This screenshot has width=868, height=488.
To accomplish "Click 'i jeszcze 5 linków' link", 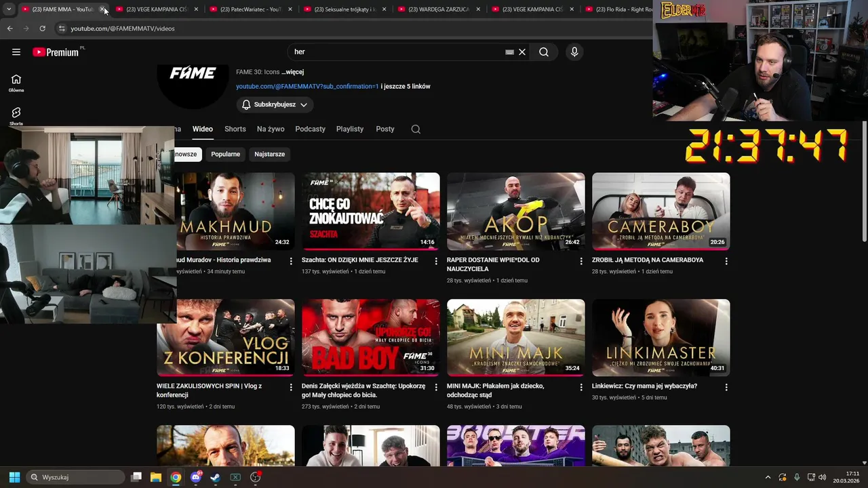I will 406,87.
